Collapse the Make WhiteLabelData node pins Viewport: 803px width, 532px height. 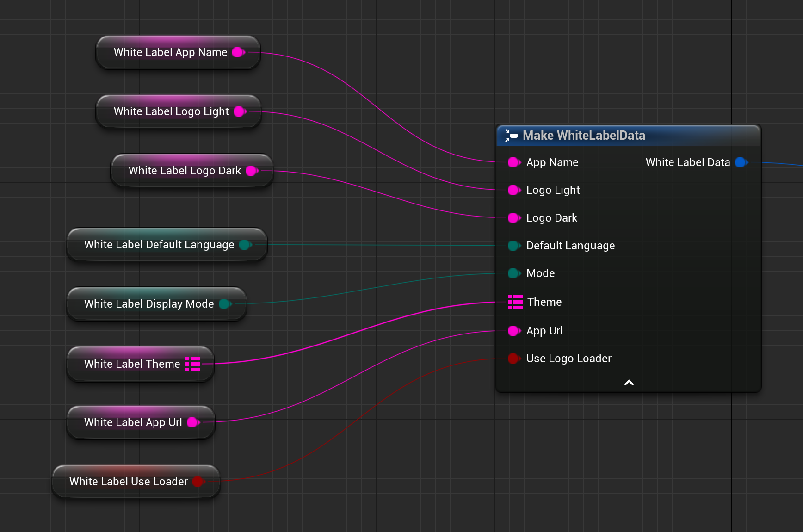(629, 383)
